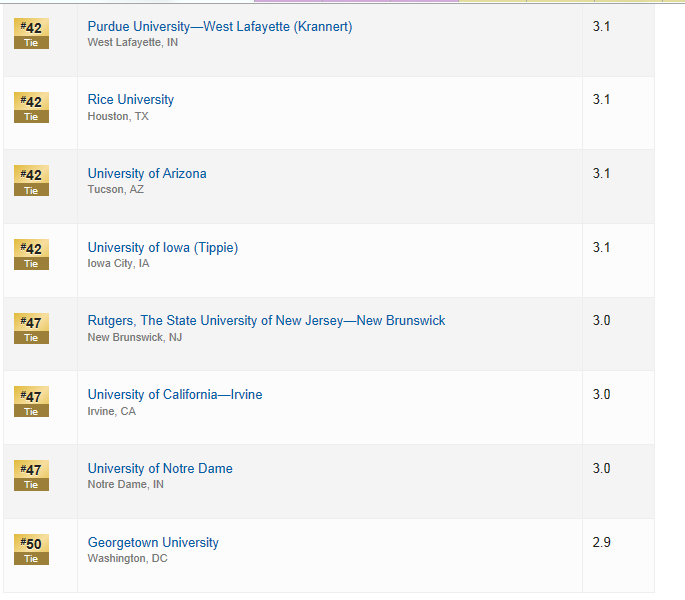This screenshot has width=685, height=600.
Task: Select the 'Iowa City, IA' location text
Action: coord(118,264)
